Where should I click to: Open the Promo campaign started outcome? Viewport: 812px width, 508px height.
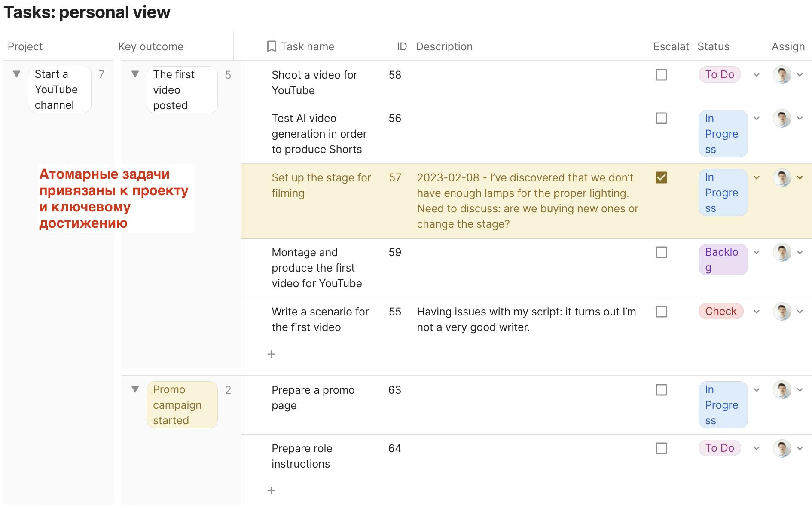(182, 405)
